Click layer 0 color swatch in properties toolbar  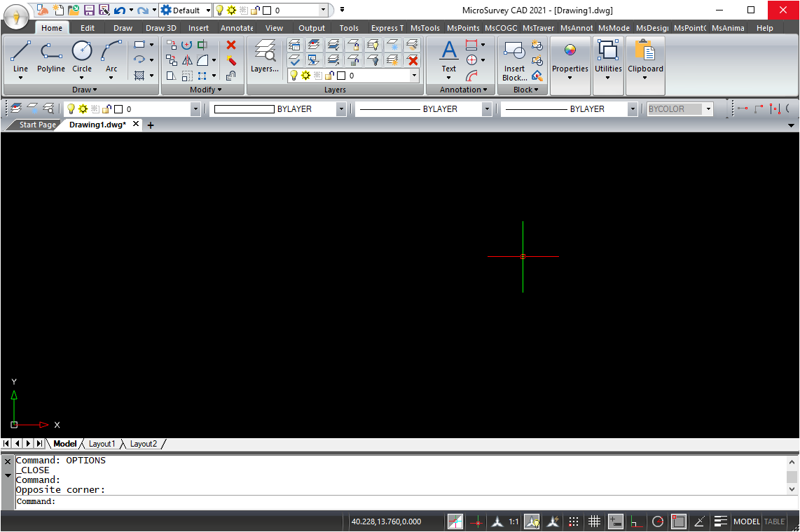[118, 109]
